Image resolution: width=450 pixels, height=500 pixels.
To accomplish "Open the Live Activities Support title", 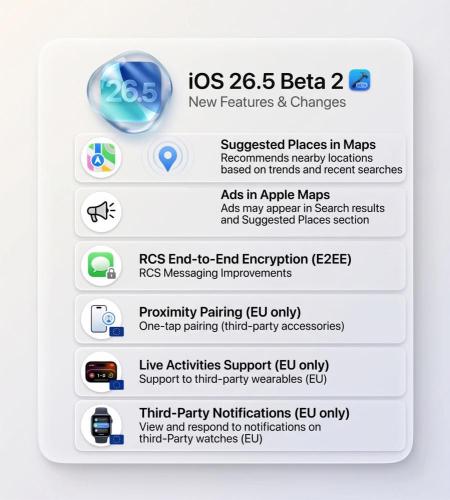I will click(234, 365).
